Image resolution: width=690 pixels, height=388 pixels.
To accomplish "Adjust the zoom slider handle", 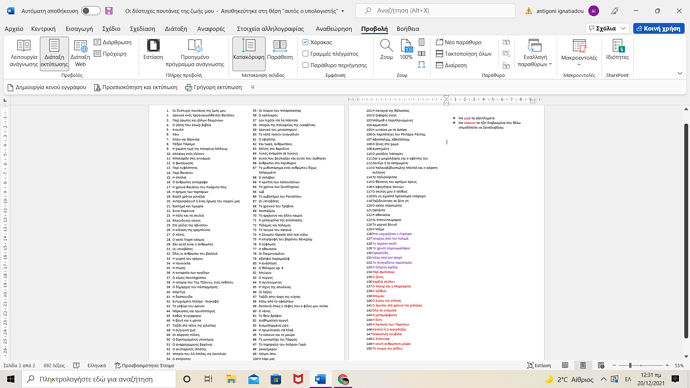I will point(630,366).
